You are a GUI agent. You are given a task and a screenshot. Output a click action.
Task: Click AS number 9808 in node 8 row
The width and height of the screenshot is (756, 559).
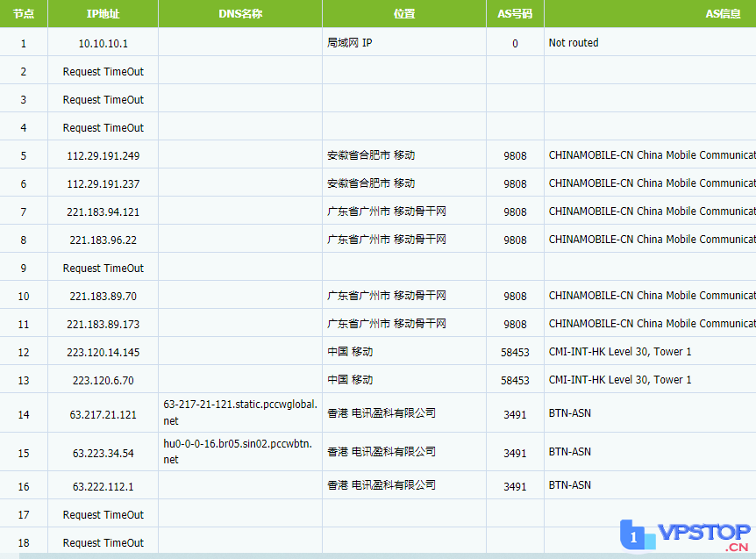click(x=515, y=240)
